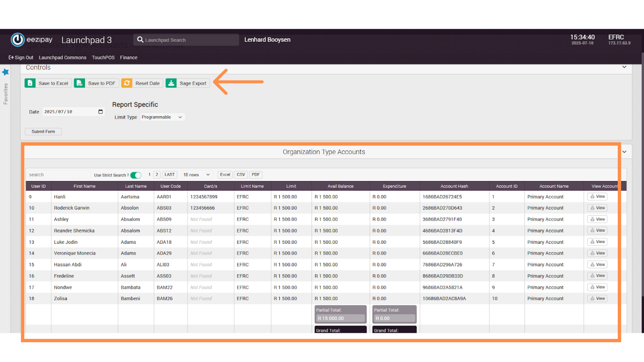
Task: Open the 10 rows page size dropdown
Action: (x=197, y=175)
